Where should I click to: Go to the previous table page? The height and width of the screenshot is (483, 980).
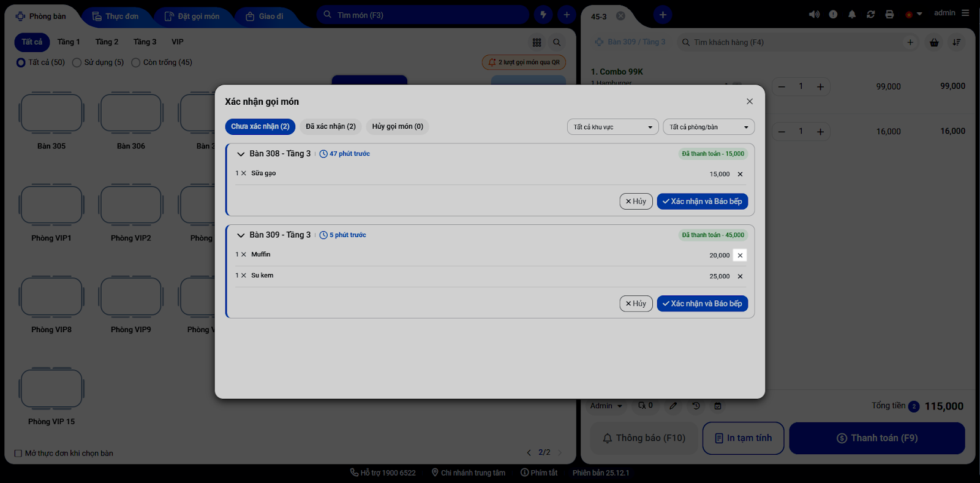click(529, 453)
